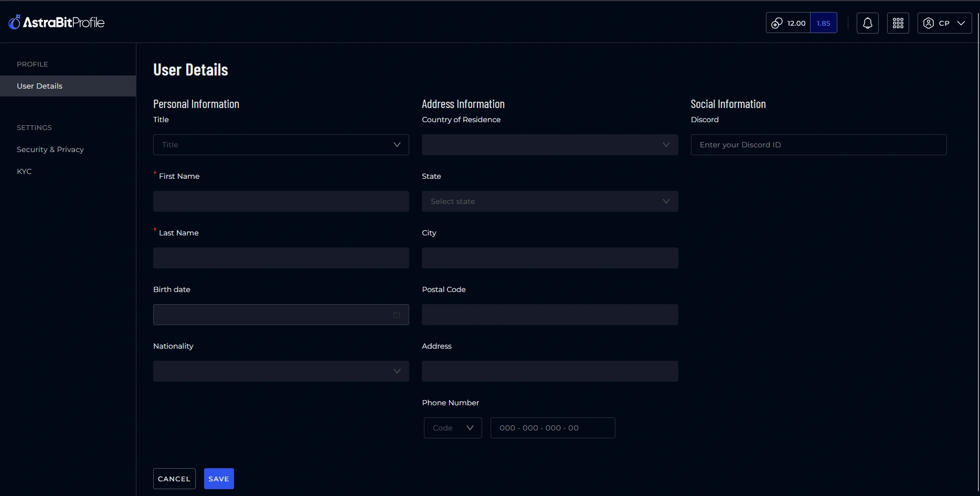
Task: Click the Address input field
Action: (x=550, y=371)
